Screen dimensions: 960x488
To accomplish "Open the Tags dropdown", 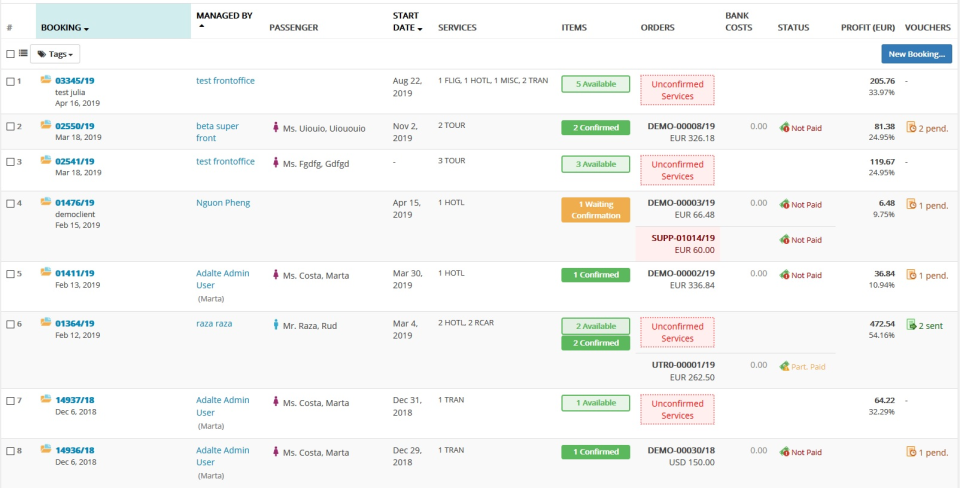I will click(x=56, y=54).
